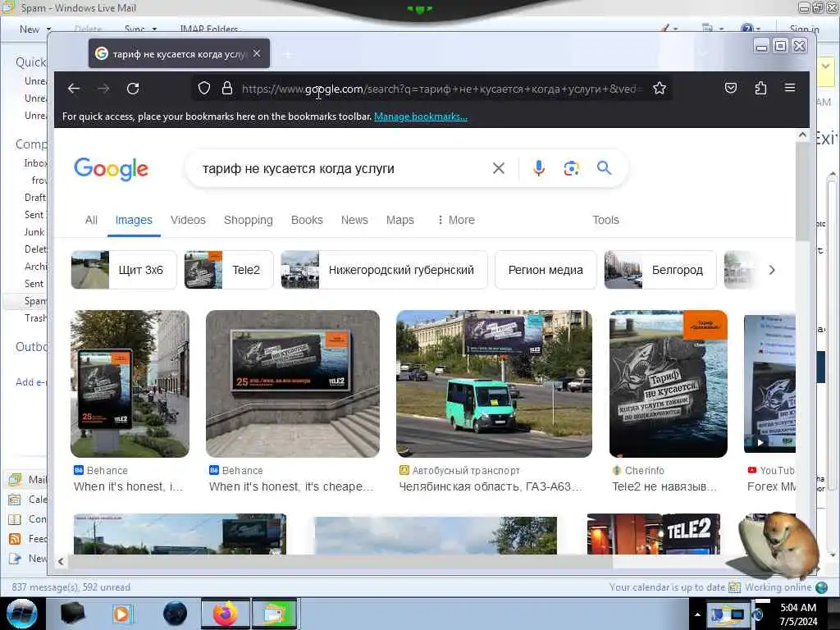
Task: Click the magnifier search button
Action: click(x=605, y=168)
